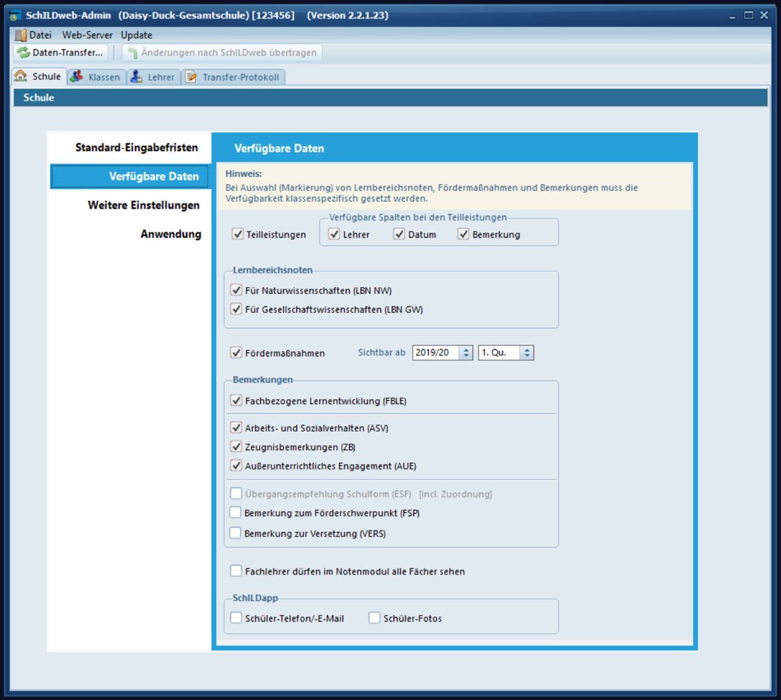Open the Web-Server menu
Viewport: 781px width, 700px height.
pos(87,35)
